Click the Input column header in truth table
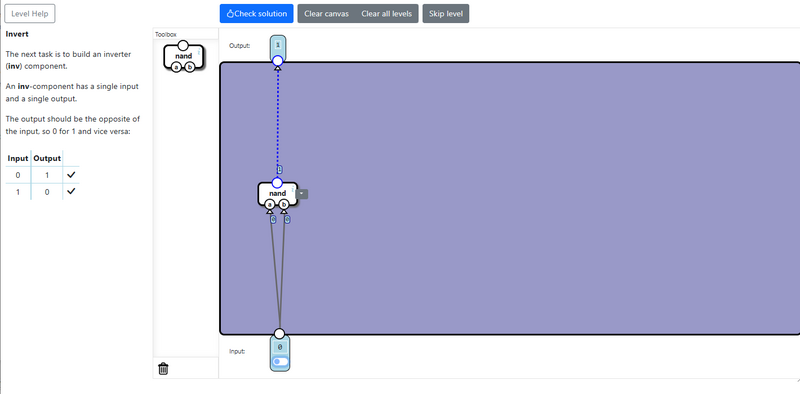The height and width of the screenshot is (394, 800). tap(18, 158)
